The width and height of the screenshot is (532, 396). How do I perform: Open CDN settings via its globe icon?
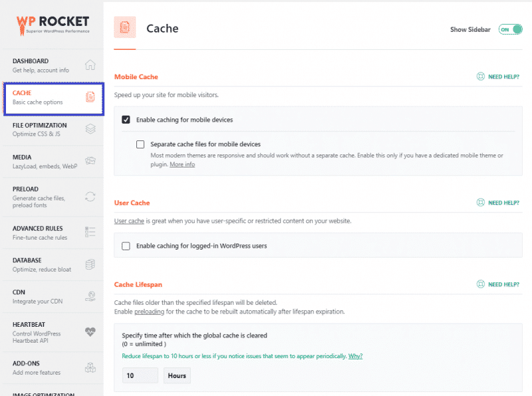coord(91,297)
